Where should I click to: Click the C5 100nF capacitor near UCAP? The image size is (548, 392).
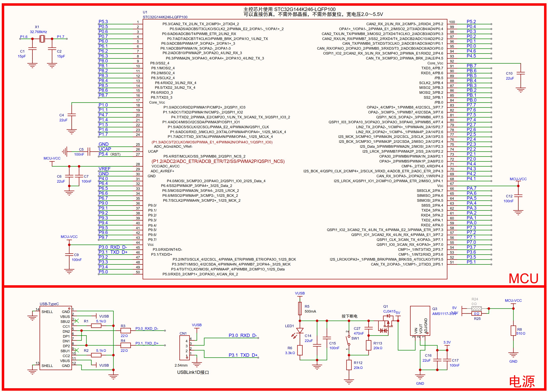pos(89,152)
